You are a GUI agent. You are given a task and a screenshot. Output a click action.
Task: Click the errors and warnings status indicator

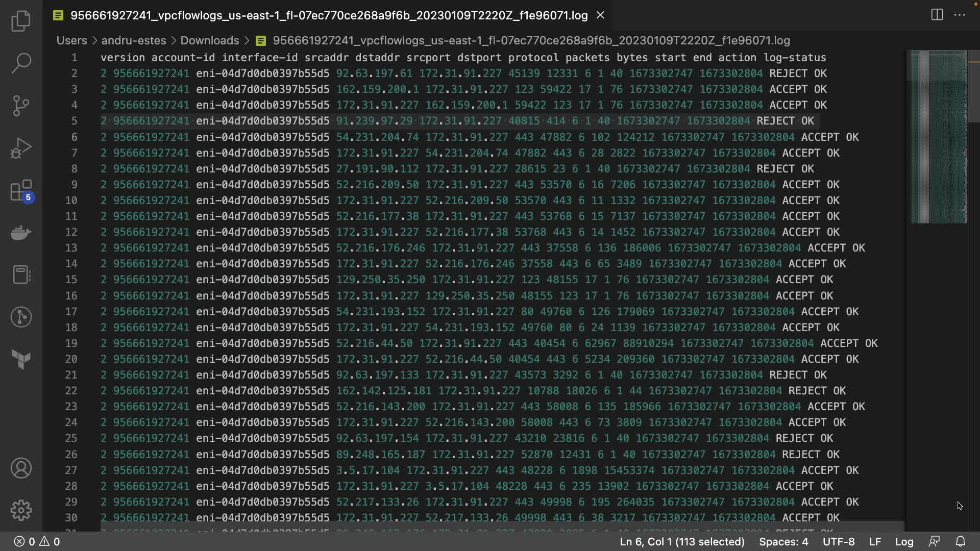(37, 541)
